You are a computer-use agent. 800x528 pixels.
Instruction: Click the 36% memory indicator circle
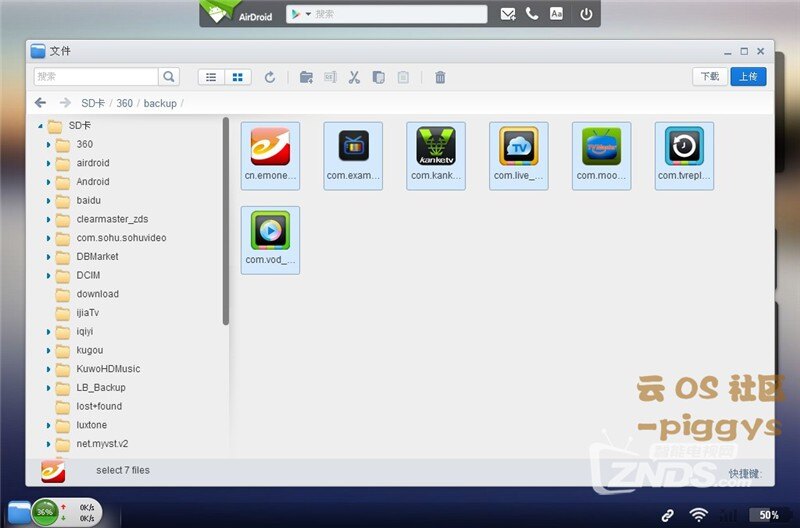click(x=45, y=512)
